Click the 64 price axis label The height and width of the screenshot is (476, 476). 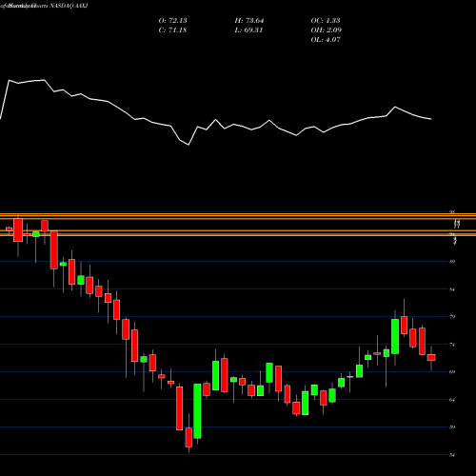(452, 400)
